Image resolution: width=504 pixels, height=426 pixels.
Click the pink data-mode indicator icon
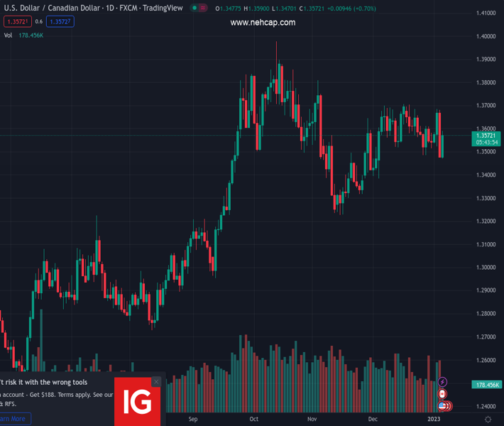point(203,8)
